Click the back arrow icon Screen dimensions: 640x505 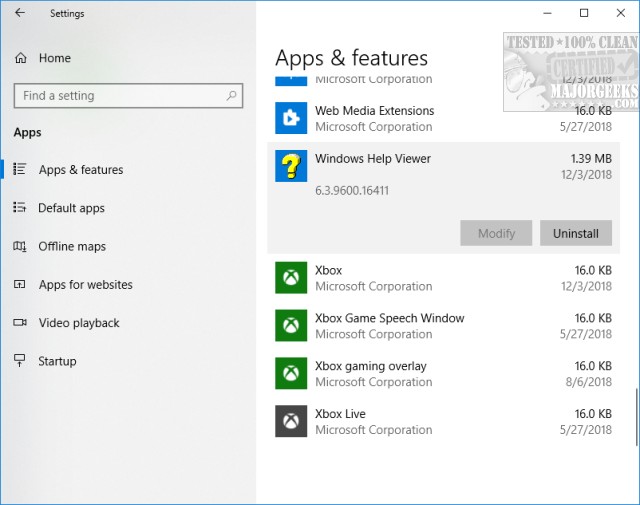click(20, 14)
